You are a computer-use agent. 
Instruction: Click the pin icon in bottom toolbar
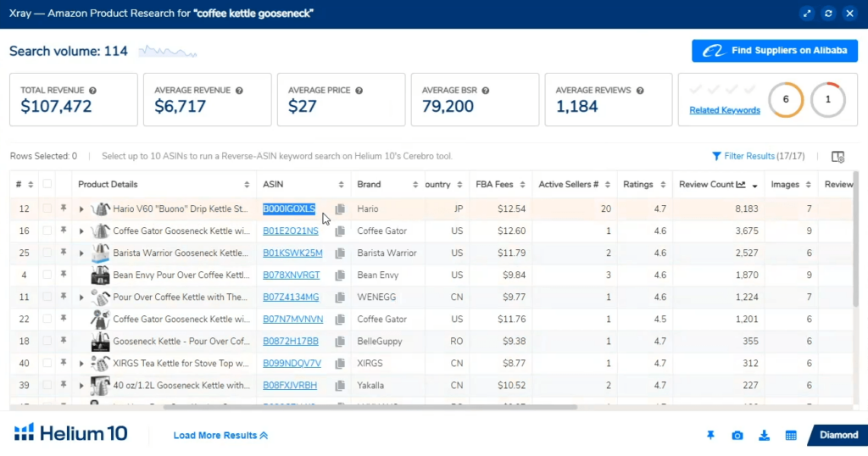tap(711, 436)
